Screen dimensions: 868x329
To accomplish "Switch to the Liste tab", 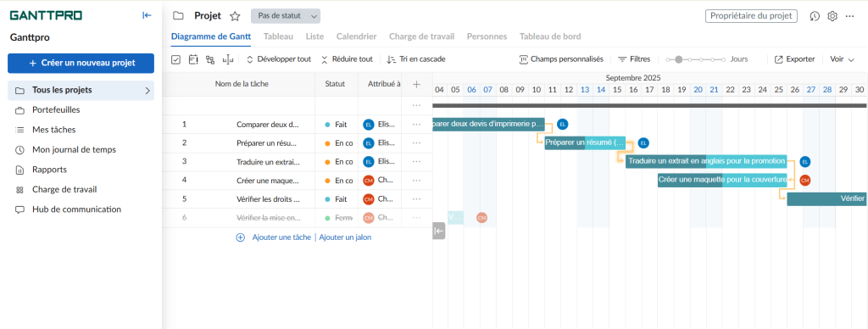I will tap(315, 36).
